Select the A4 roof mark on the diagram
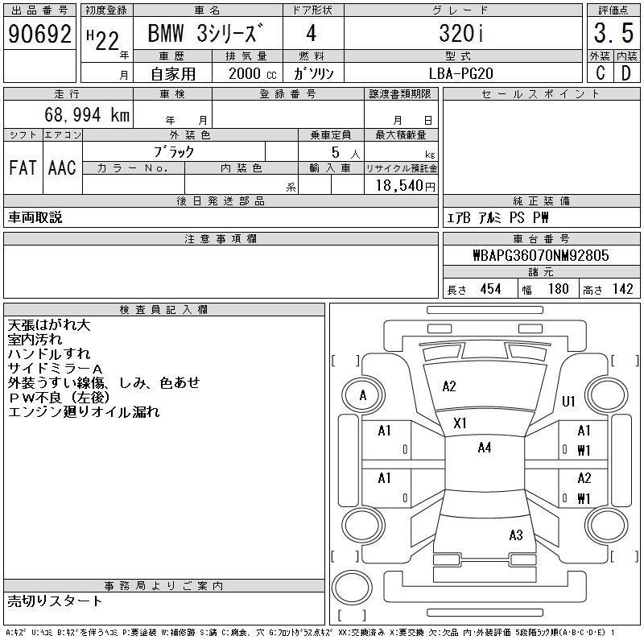The width and height of the screenshot is (644, 644). tap(485, 448)
